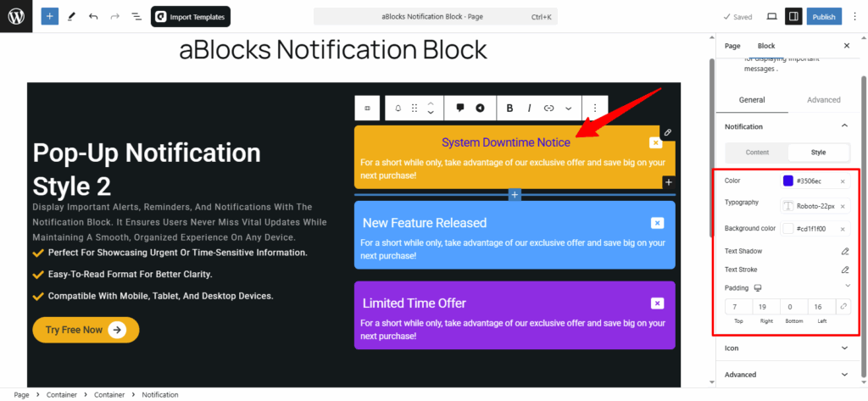Switch to the Block sidebar tab

point(766,46)
